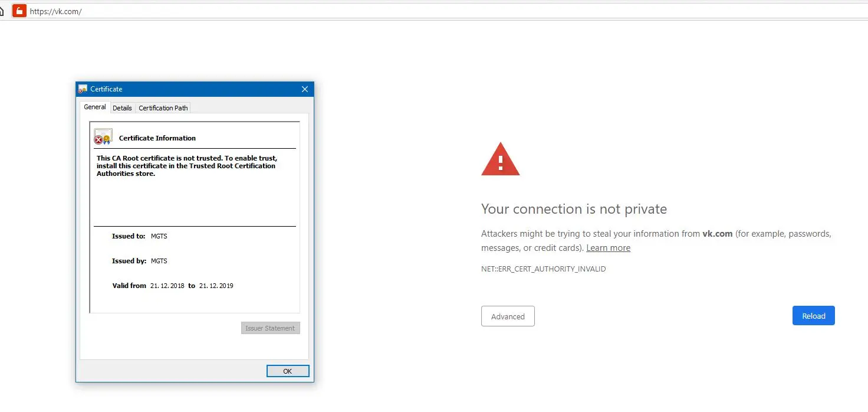Click the valid from date 21.12.2018

167,286
